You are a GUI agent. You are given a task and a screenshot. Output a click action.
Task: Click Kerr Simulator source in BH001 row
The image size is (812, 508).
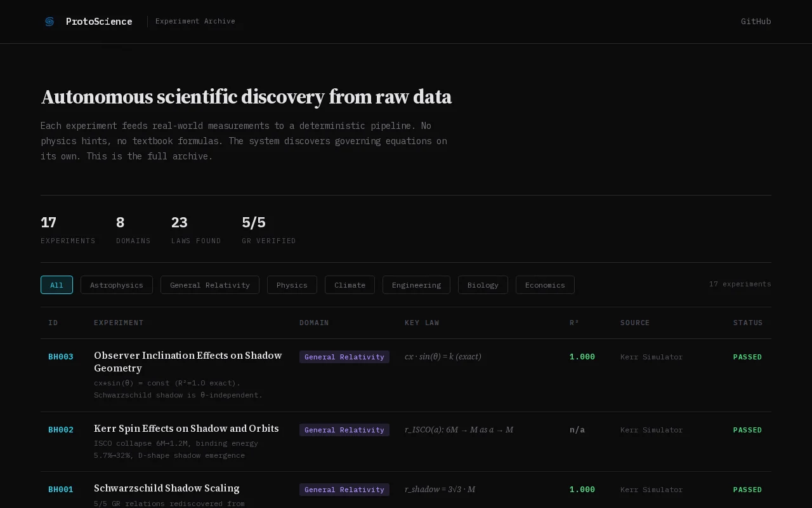click(652, 490)
